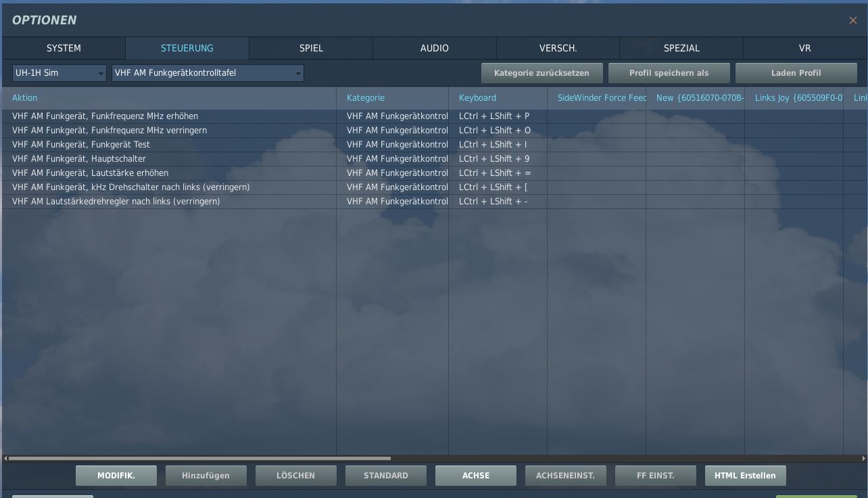Click the scrollbar right arrow
This screenshot has width=868, height=498.
click(863, 459)
